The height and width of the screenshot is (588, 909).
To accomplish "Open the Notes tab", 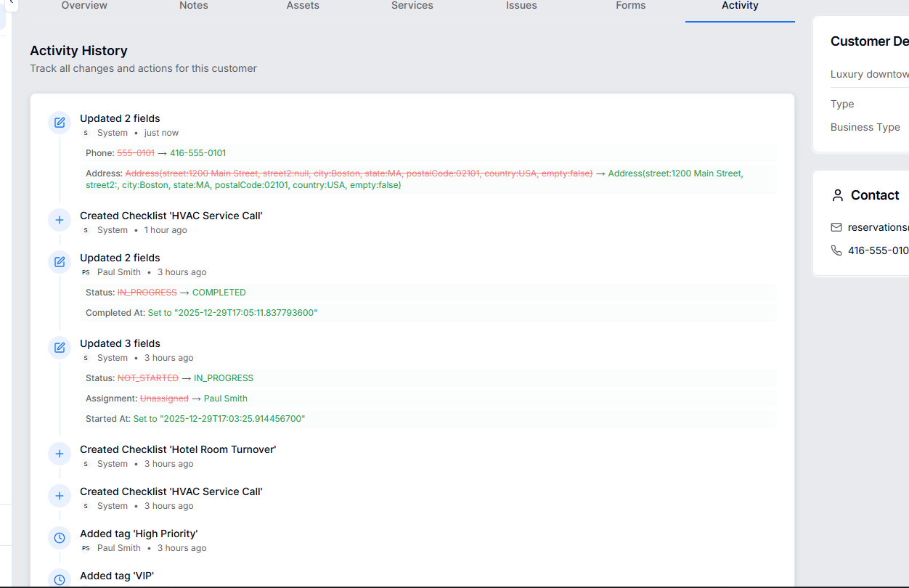I will pyautogui.click(x=193, y=6).
